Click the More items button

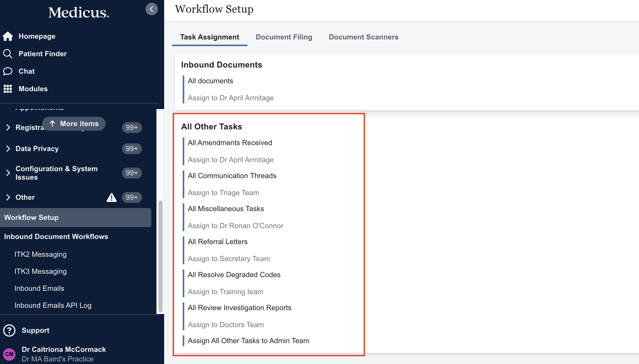[x=74, y=124]
